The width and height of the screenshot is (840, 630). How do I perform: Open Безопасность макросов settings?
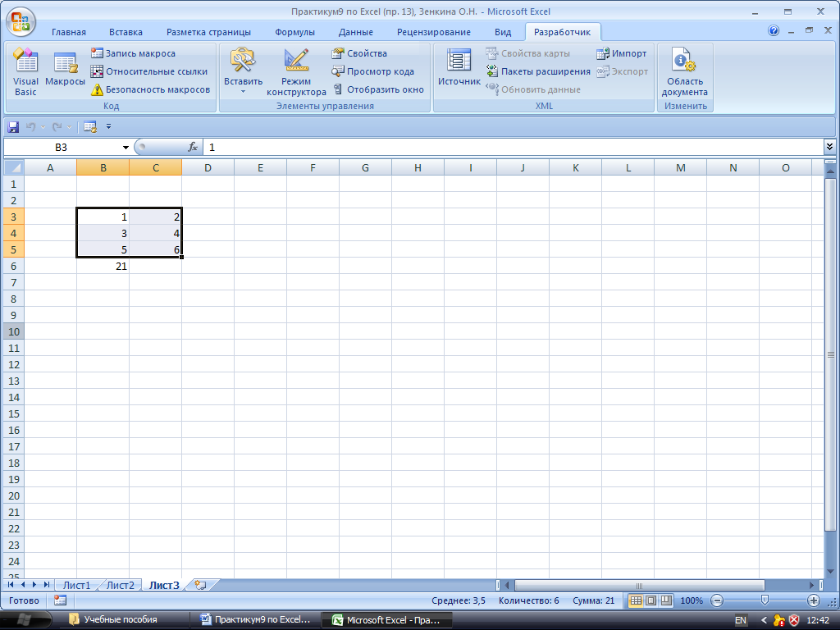pyautogui.click(x=150, y=89)
